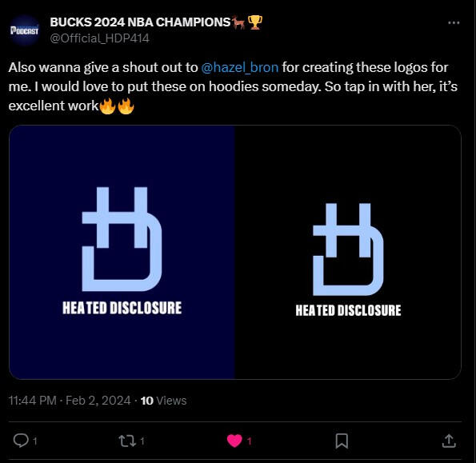Click the @Official_HDP414 handle

pyautogui.click(x=99, y=38)
